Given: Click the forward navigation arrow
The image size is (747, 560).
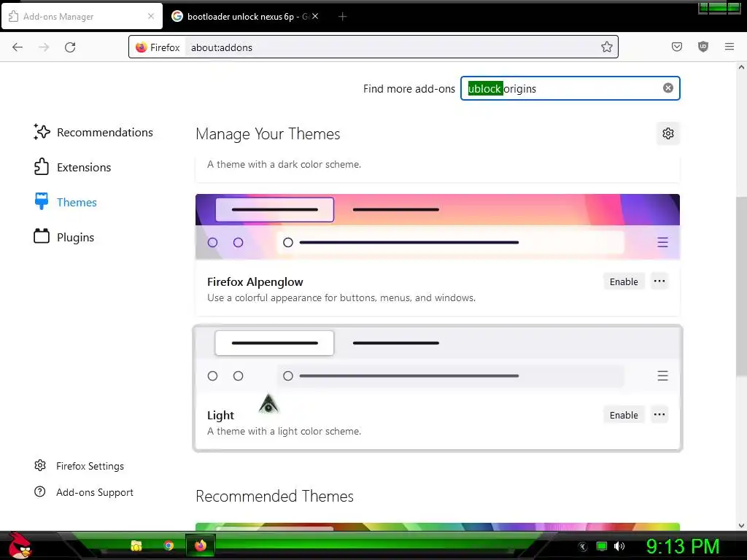Looking at the screenshot, I should pyautogui.click(x=44, y=47).
